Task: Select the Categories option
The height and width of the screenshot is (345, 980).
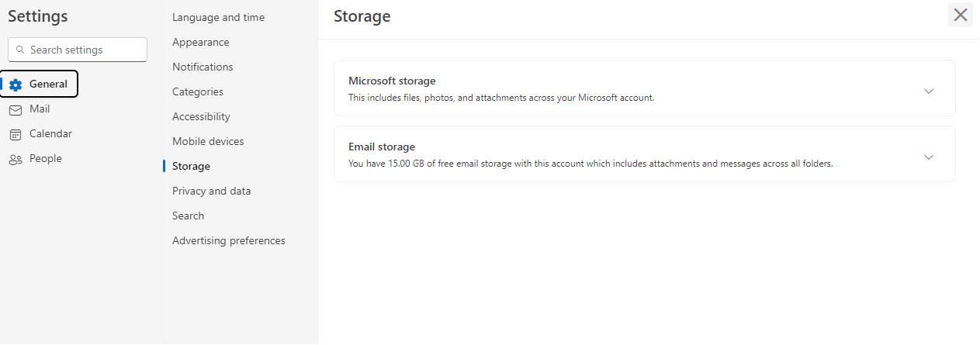Action: (198, 91)
